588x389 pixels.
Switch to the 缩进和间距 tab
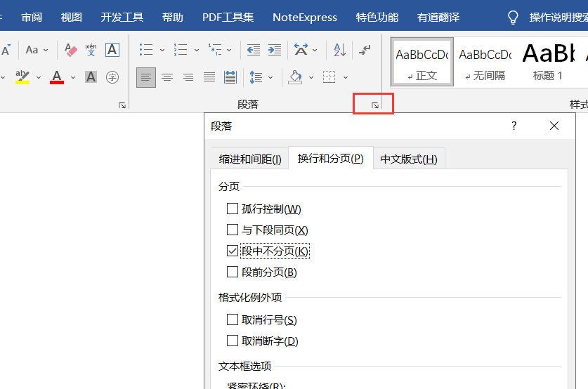[x=249, y=159]
